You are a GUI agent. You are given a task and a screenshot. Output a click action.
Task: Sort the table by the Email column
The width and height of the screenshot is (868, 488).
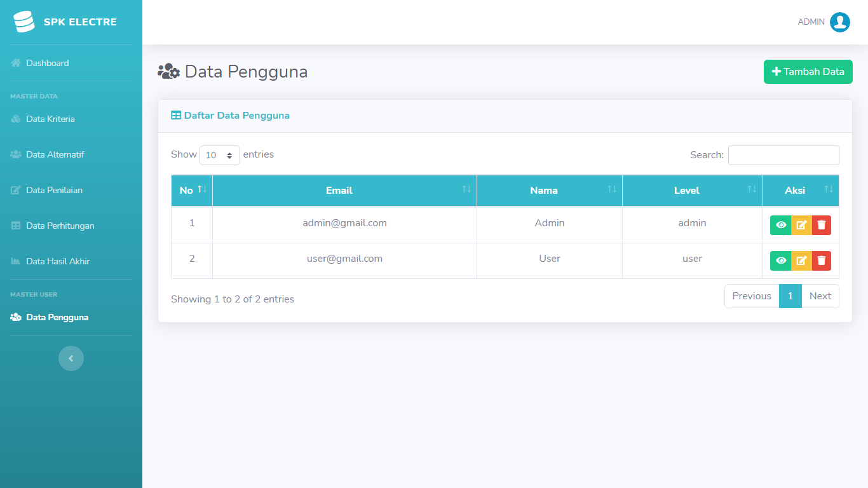point(344,191)
